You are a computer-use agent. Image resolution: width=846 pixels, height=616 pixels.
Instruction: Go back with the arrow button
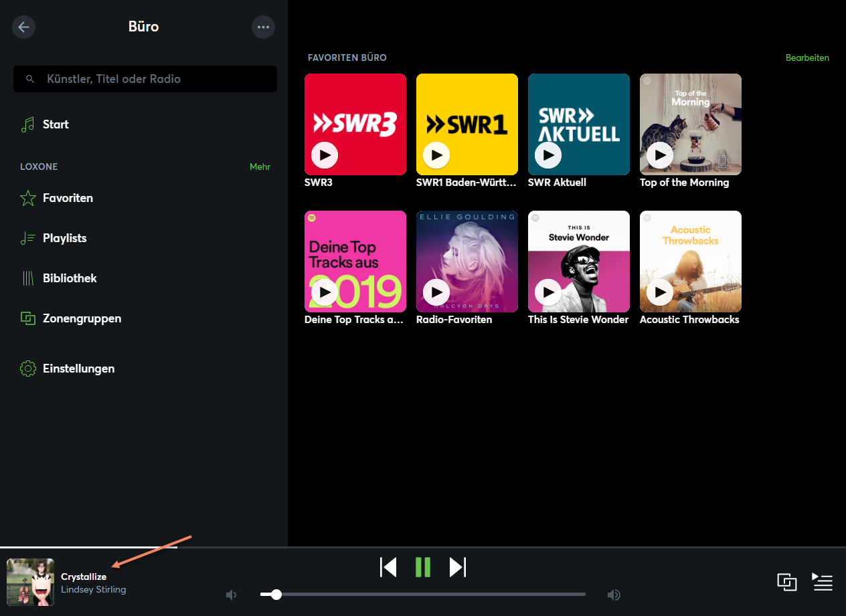(24, 27)
